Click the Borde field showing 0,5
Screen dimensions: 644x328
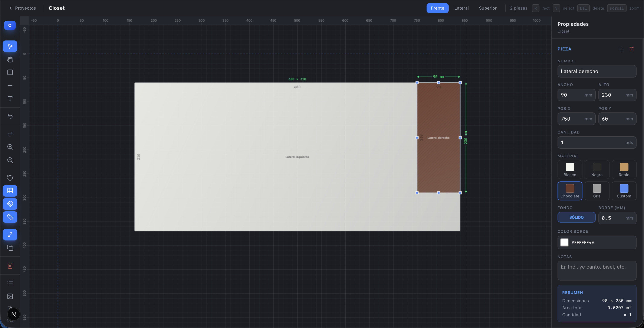(x=617, y=218)
